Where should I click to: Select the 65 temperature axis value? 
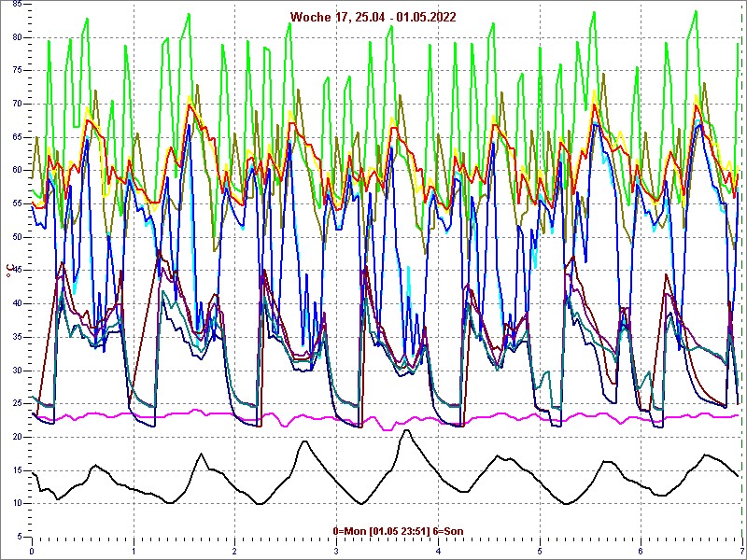pyautogui.click(x=17, y=137)
